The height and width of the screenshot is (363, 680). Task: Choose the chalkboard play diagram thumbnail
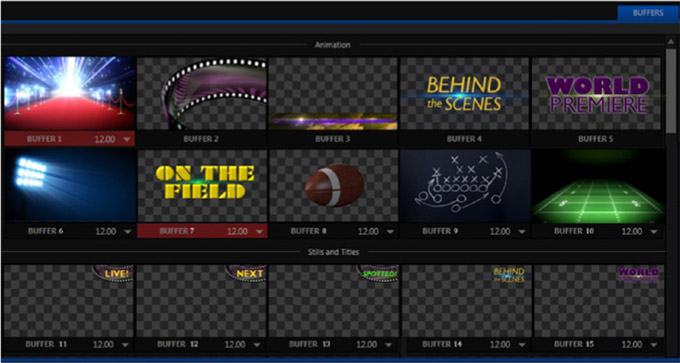[x=465, y=186]
